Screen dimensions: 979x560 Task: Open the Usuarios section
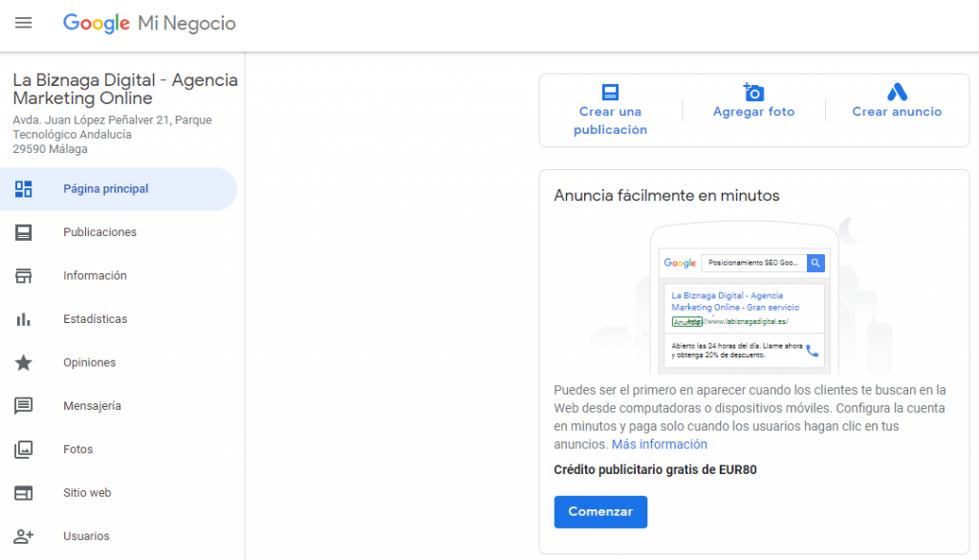point(119,536)
